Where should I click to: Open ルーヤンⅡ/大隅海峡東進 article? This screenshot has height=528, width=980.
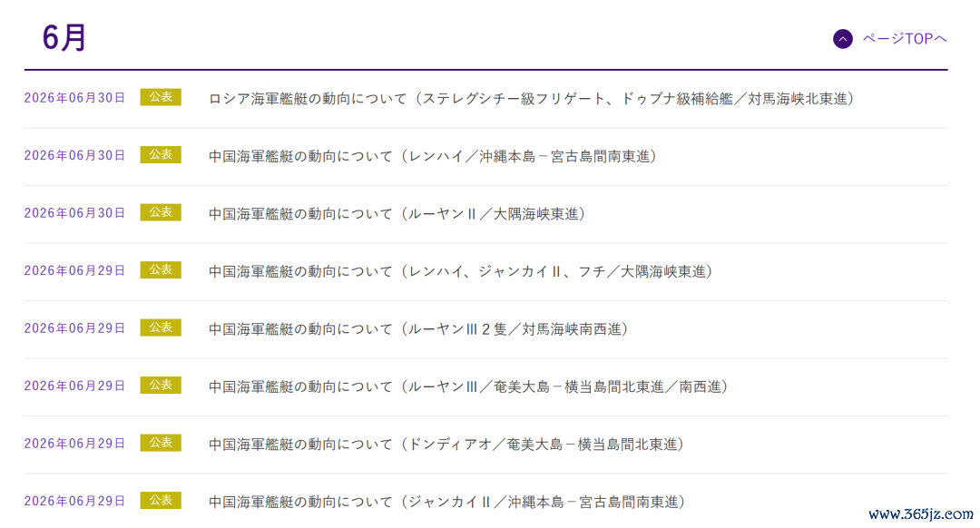pos(397,214)
